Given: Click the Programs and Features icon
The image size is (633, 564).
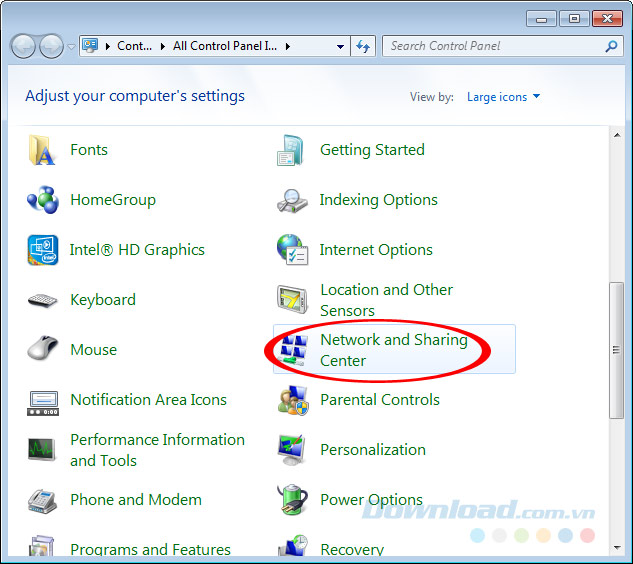Looking at the screenshot, I should point(42,546).
